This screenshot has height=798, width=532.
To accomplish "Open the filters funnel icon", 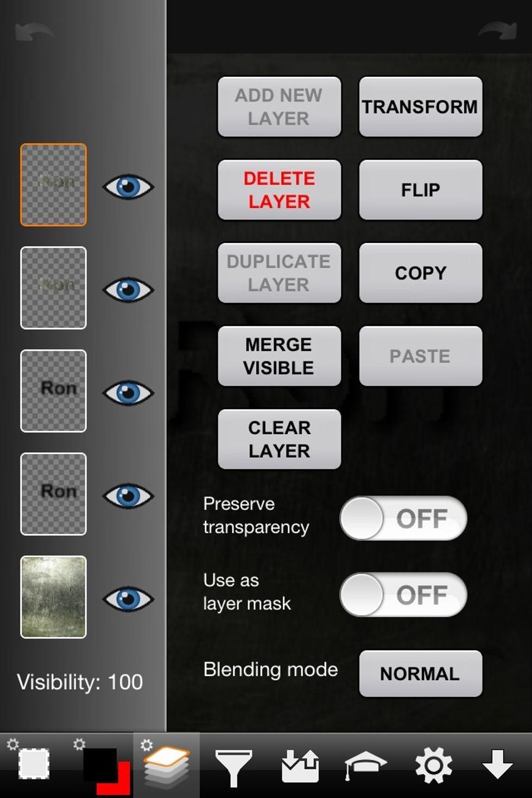I will 233,767.
